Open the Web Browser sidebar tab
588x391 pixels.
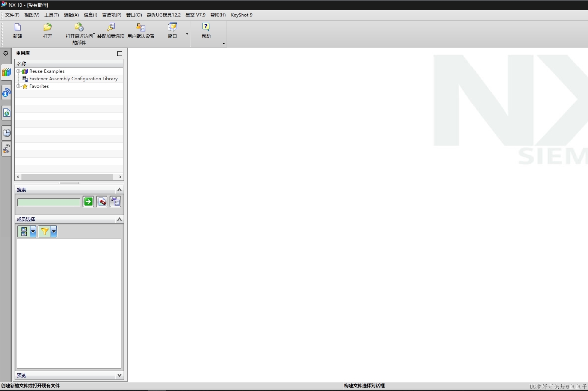pos(6,113)
